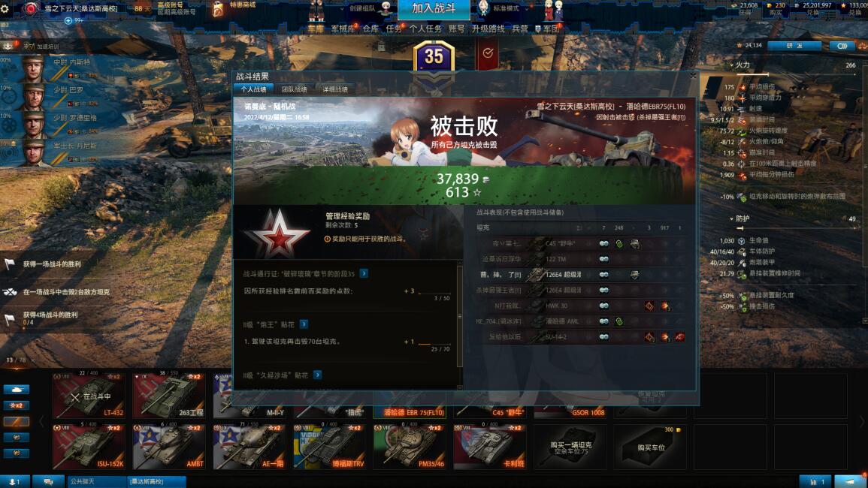Switch to the 团队战绩 tab
Image resolution: width=868 pixels, height=488 pixels.
(x=294, y=89)
